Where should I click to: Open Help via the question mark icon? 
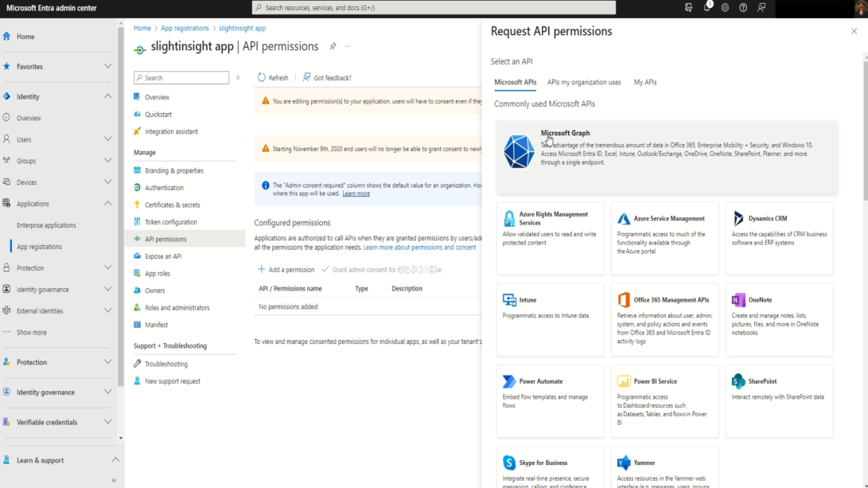tap(742, 8)
